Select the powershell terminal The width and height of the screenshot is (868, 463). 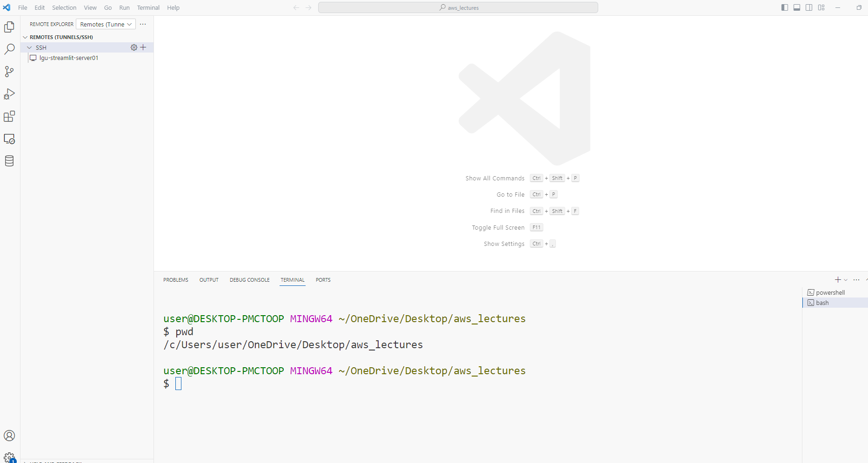[x=835, y=292]
